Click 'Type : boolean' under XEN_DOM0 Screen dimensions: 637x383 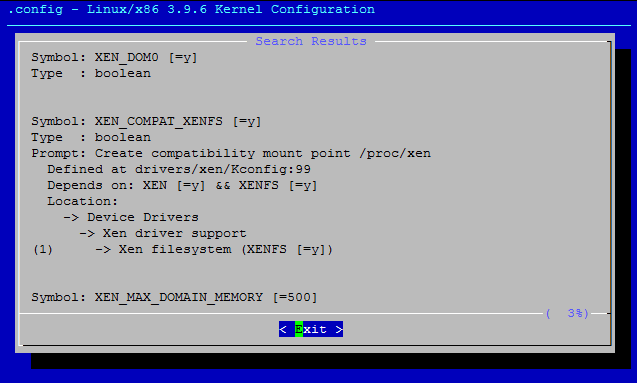pyautogui.click(x=91, y=74)
